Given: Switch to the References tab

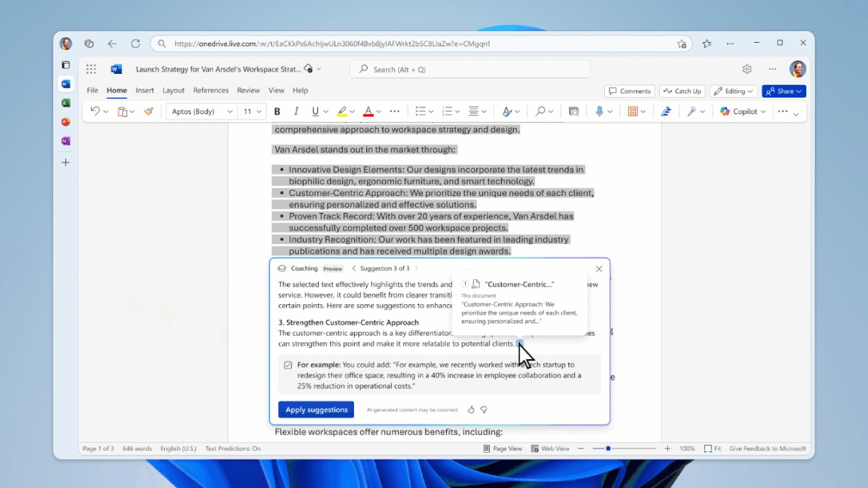Looking at the screenshot, I should coord(211,90).
